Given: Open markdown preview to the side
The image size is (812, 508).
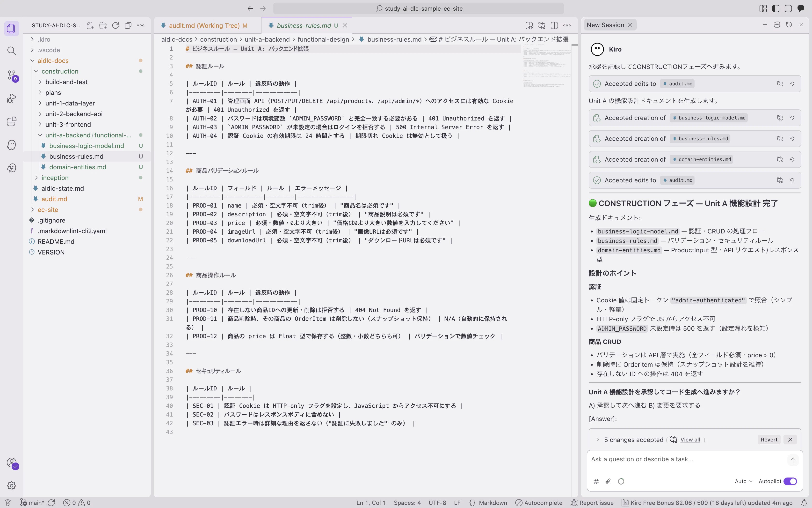Looking at the screenshot, I should point(529,26).
